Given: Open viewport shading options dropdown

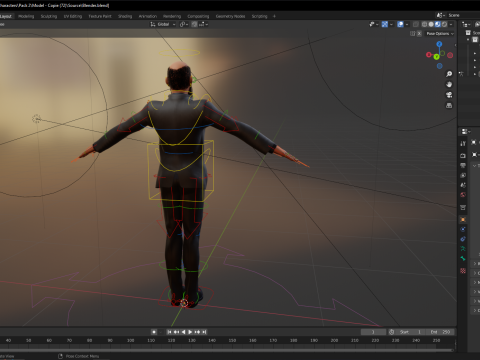Looking at the screenshot, I should tap(451, 24).
